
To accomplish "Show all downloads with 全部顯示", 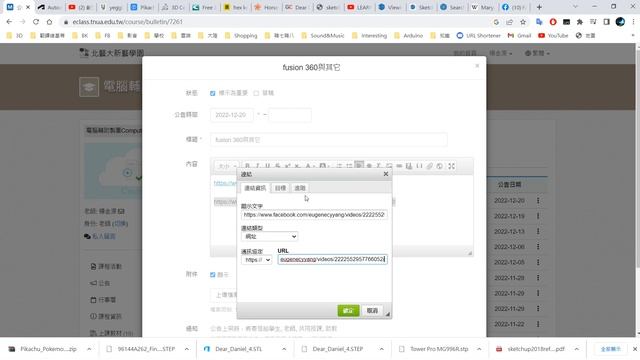I will pyautogui.click(x=610, y=349).
